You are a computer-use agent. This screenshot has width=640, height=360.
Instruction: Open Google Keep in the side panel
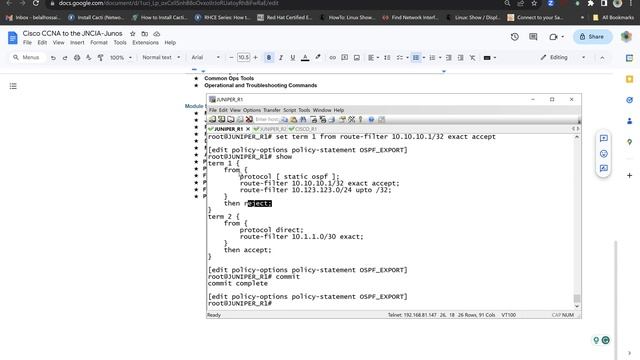coord(629,79)
